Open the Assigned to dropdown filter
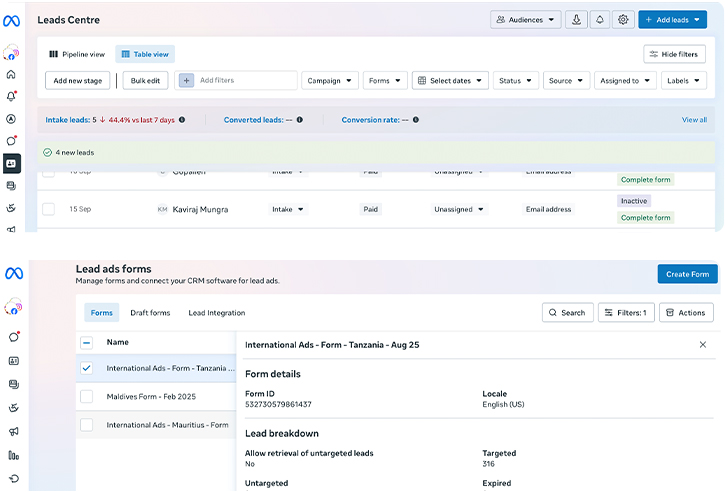The height and width of the screenshot is (492, 725). coord(625,81)
